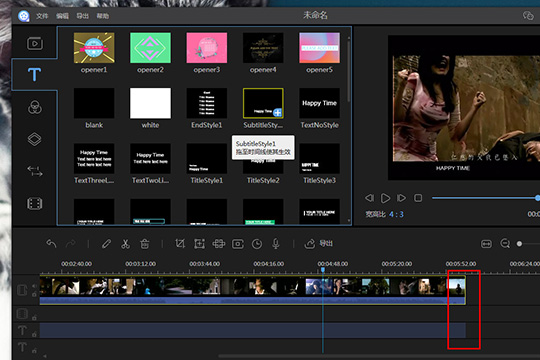This screenshot has height=360, width=540.
Task: Start voiceover with microphone icon
Action: [x=276, y=244]
